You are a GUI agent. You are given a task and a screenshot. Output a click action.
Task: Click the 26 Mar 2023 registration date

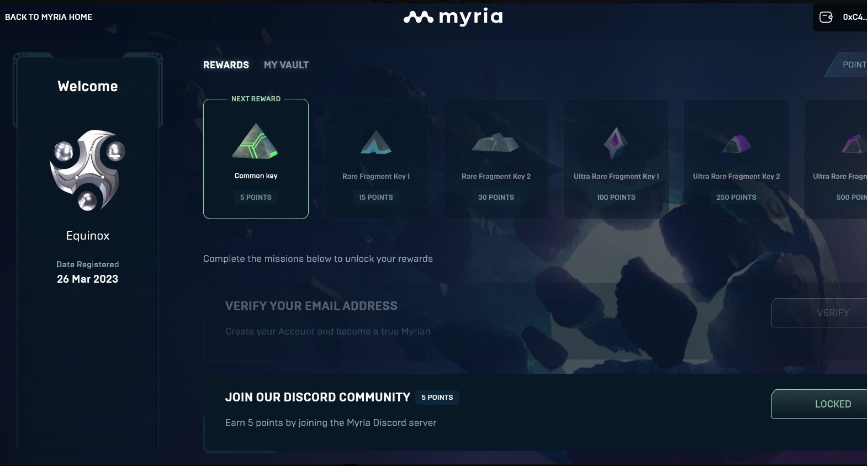[88, 279]
